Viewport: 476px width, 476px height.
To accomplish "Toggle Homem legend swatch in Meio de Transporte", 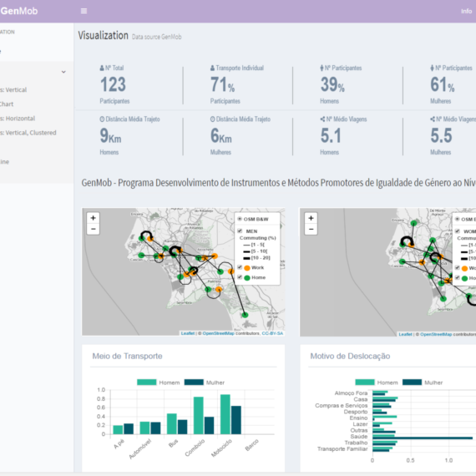I will pos(147,382).
